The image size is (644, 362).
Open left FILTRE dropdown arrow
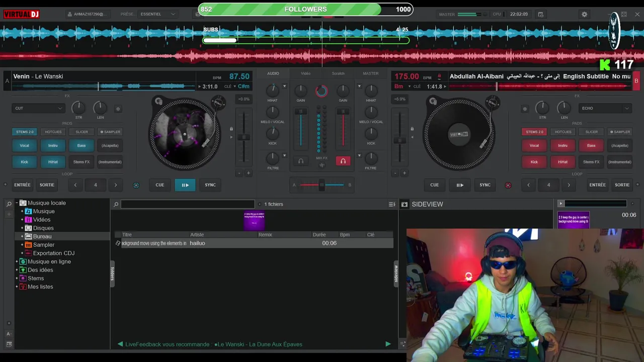(284, 156)
